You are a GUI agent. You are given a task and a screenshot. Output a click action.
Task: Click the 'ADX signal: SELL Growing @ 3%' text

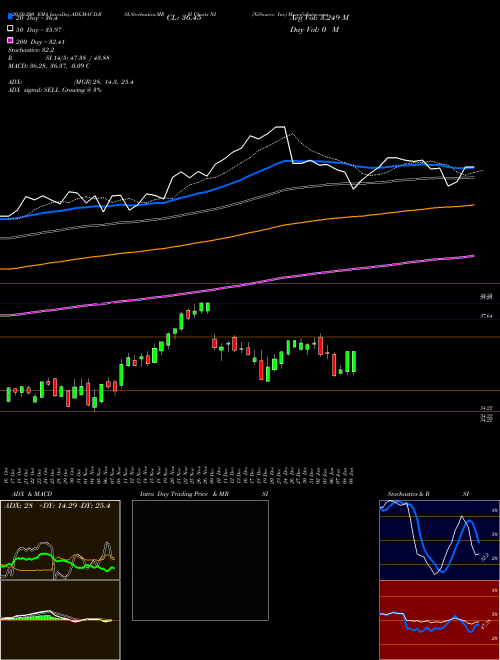click(55, 90)
